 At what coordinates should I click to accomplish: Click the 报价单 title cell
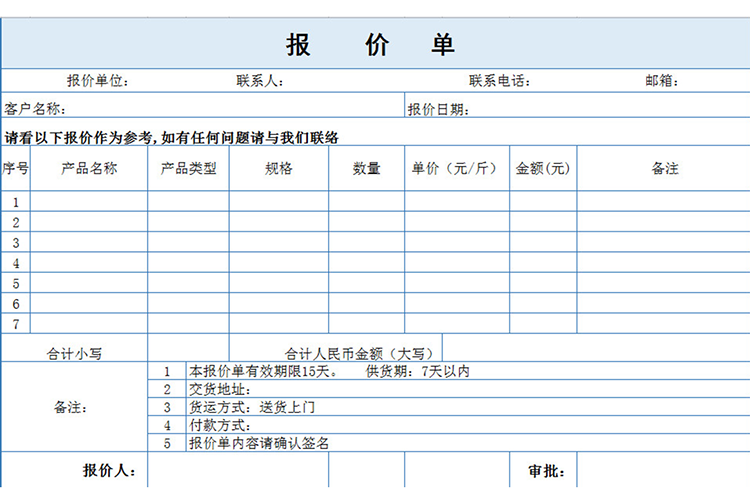[372, 45]
